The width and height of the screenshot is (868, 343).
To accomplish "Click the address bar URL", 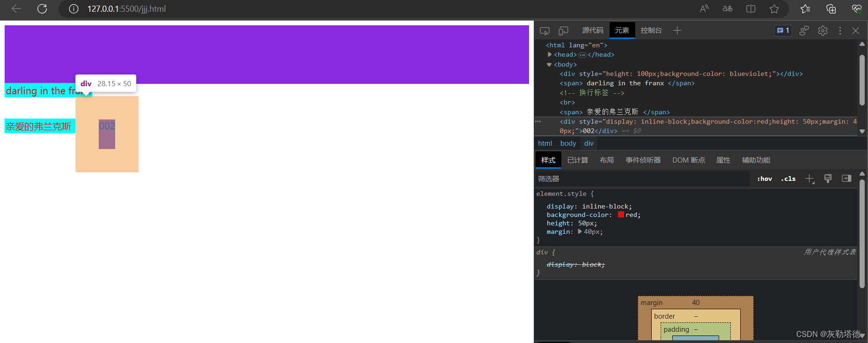I will click(x=126, y=9).
